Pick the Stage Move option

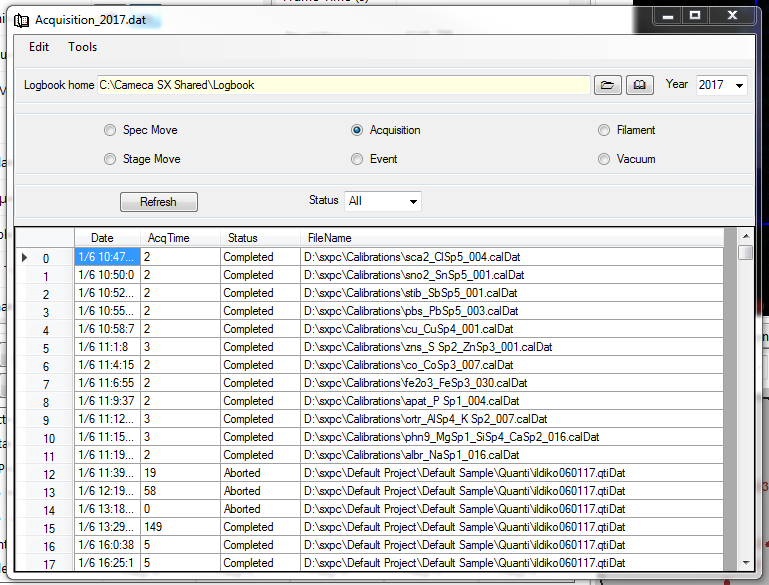[x=110, y=159]
